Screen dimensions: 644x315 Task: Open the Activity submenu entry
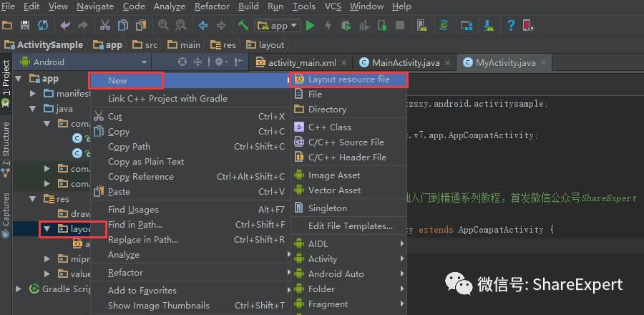[x=348, y=259]
